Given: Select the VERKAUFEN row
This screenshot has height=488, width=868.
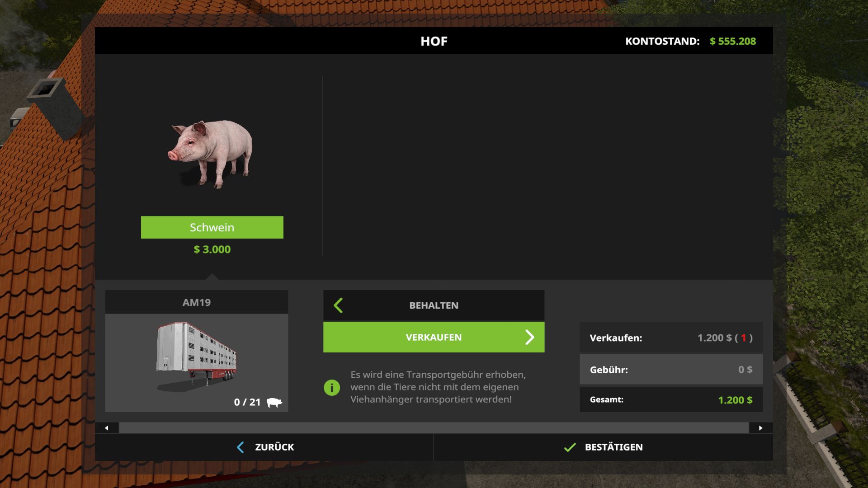Looking at the screenshot, I should coord(434,337).
